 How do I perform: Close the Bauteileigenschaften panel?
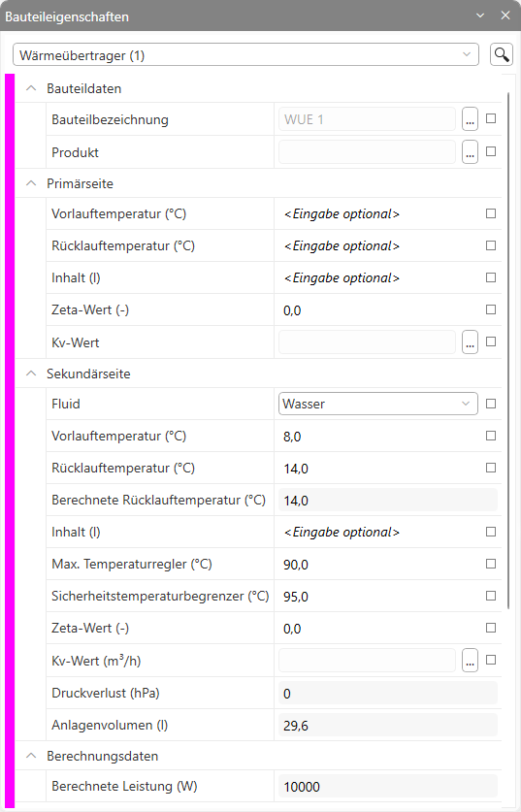[x=505, y=16]
